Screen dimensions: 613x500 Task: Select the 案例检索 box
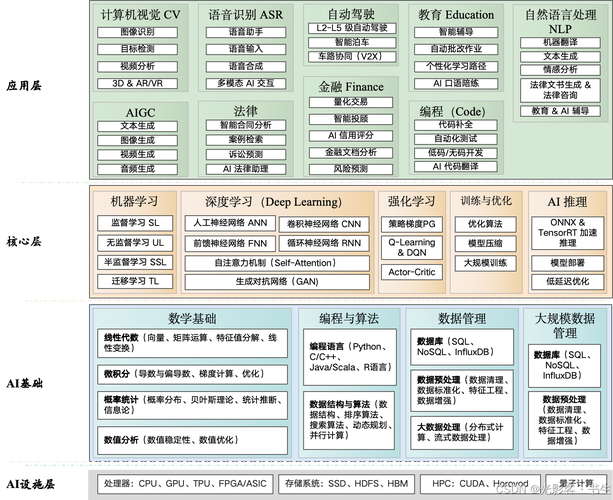click(246, 140)
